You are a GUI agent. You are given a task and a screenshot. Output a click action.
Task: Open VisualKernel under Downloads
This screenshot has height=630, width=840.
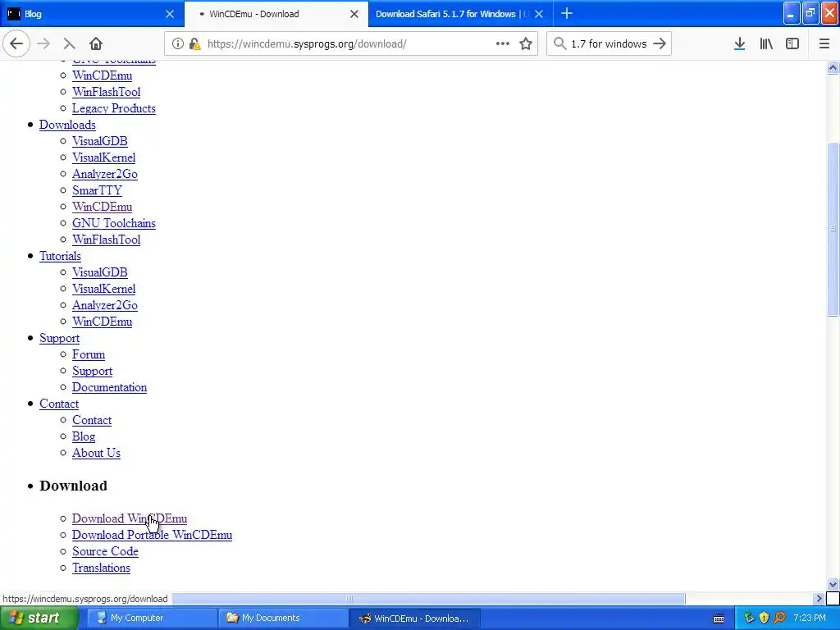point(104,157)
